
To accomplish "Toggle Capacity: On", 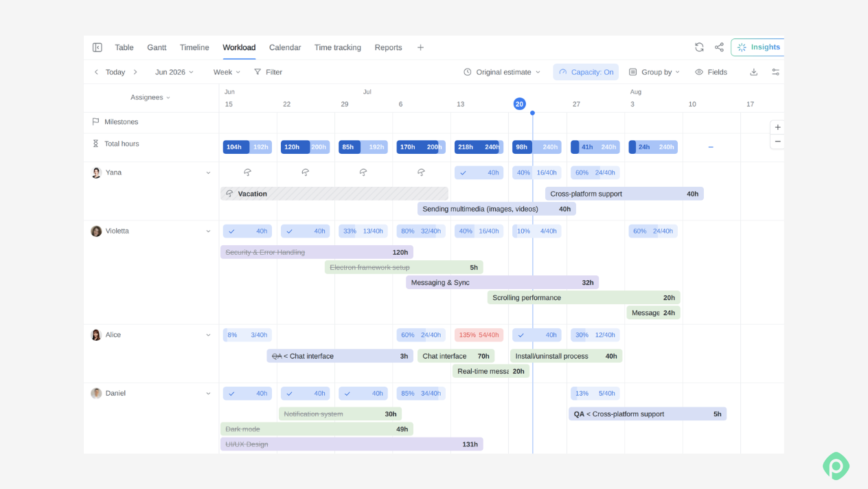I will click(x=586, y=72).
